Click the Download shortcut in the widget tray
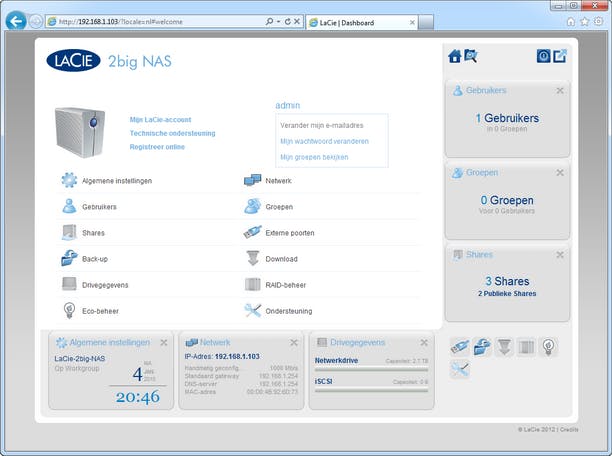This screenshot has height=456, width=612. pyautogui.click(x=504, y=347)
